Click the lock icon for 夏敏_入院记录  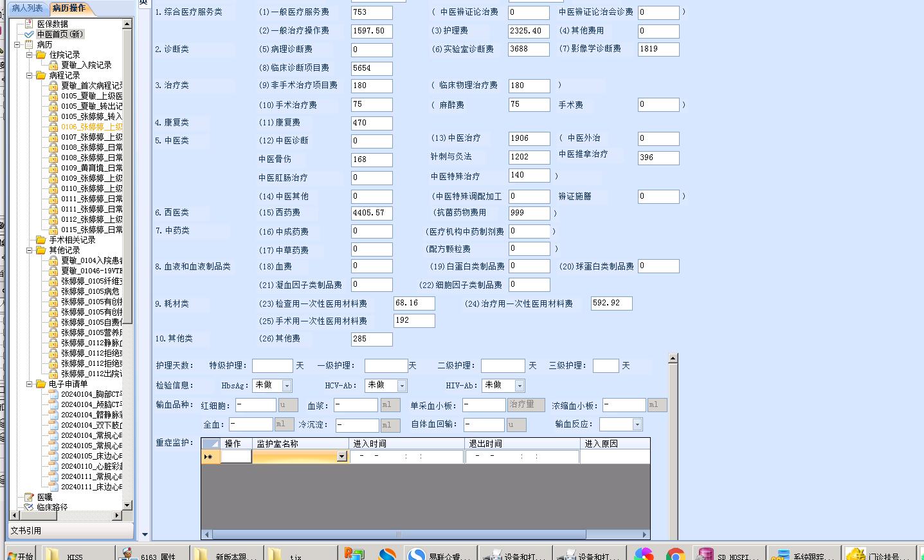click(x=53, y=65)
